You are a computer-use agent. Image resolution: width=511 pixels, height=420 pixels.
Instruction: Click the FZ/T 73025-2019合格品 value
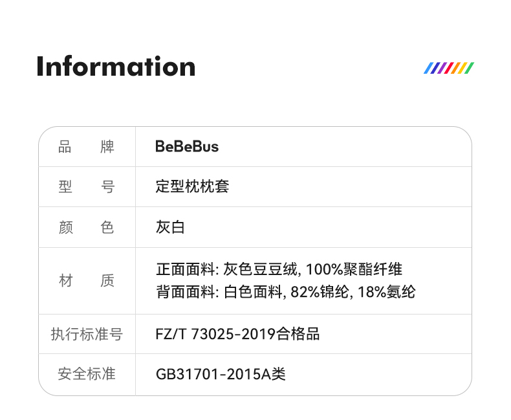pos(238,334)
